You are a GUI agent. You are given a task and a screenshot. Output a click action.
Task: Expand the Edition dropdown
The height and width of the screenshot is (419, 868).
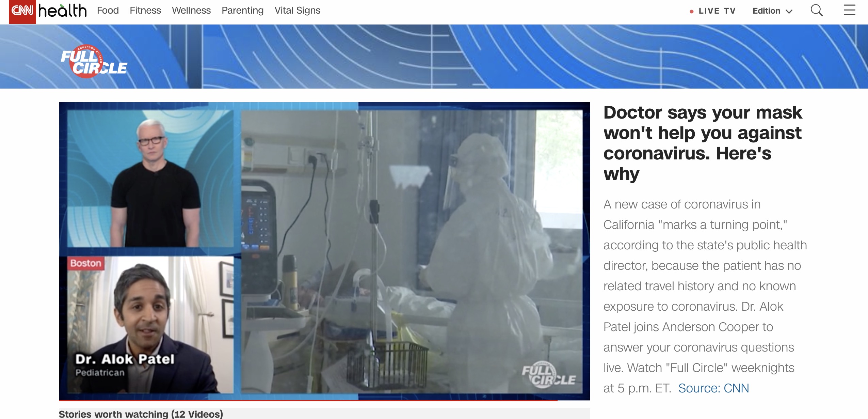click(x=772, y=11)
